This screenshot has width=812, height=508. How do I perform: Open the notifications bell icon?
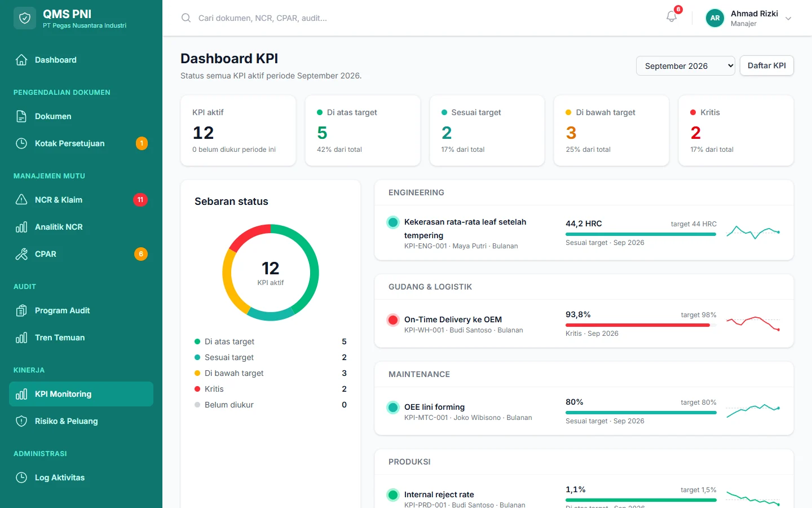(671, 17)
